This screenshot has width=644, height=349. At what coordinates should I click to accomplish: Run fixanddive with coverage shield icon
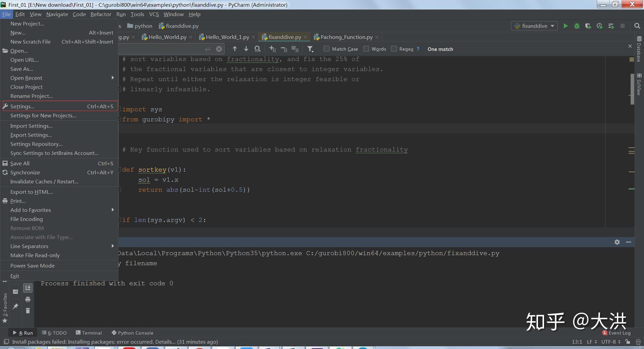click(x=588, y=26)
